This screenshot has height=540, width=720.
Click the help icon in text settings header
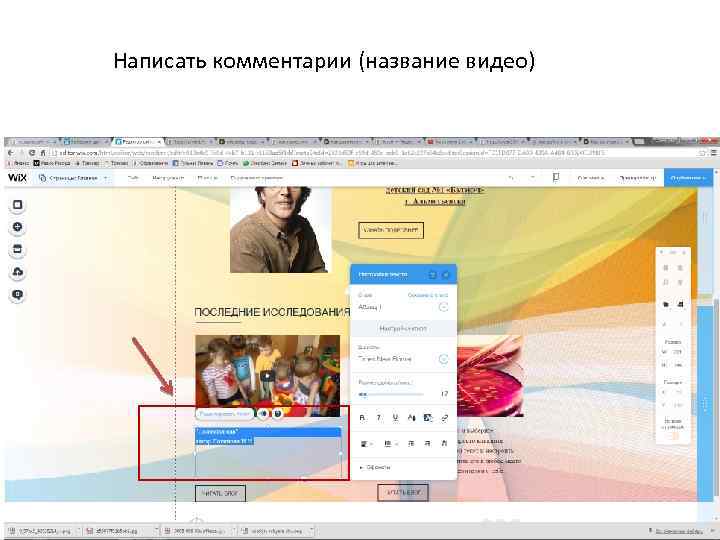[432, 275]
